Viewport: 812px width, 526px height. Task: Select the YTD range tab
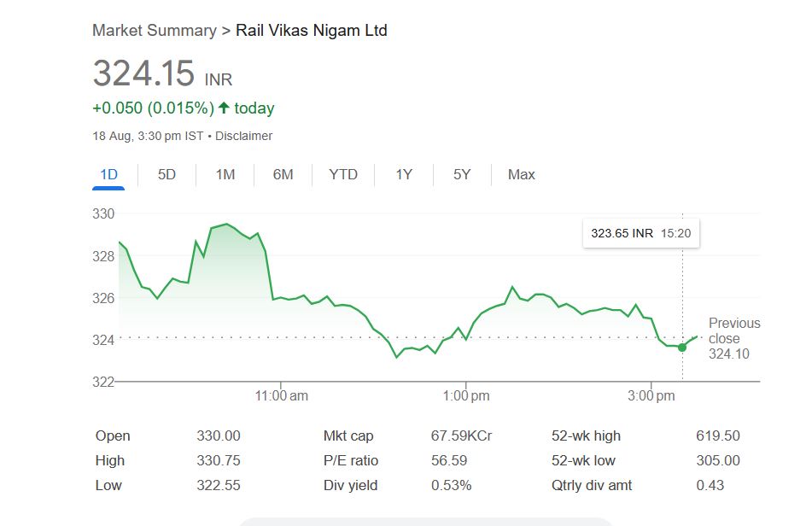[343, 174]
